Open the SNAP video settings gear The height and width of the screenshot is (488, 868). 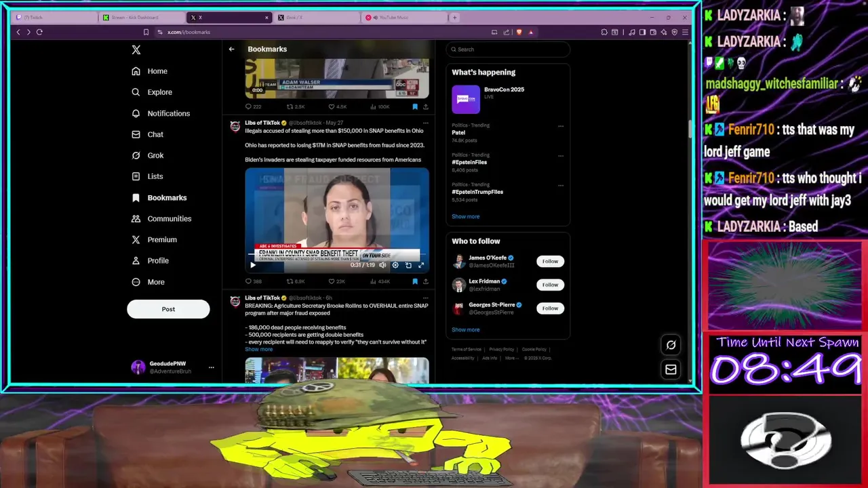(395, 266)
